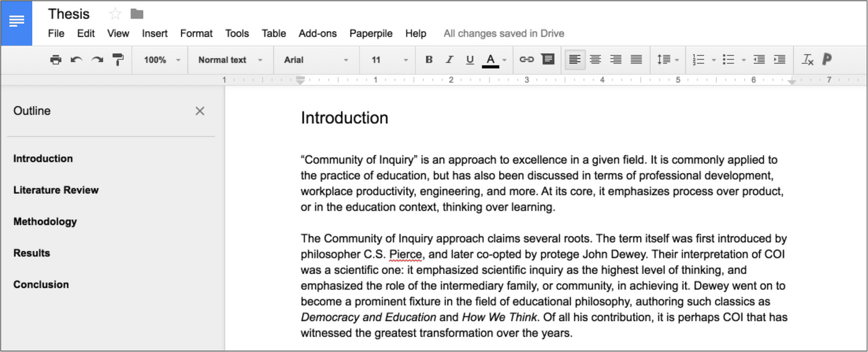Open the File menu
Image resolution: width=868 pixels, height=352 pixels.
(56, 33)
